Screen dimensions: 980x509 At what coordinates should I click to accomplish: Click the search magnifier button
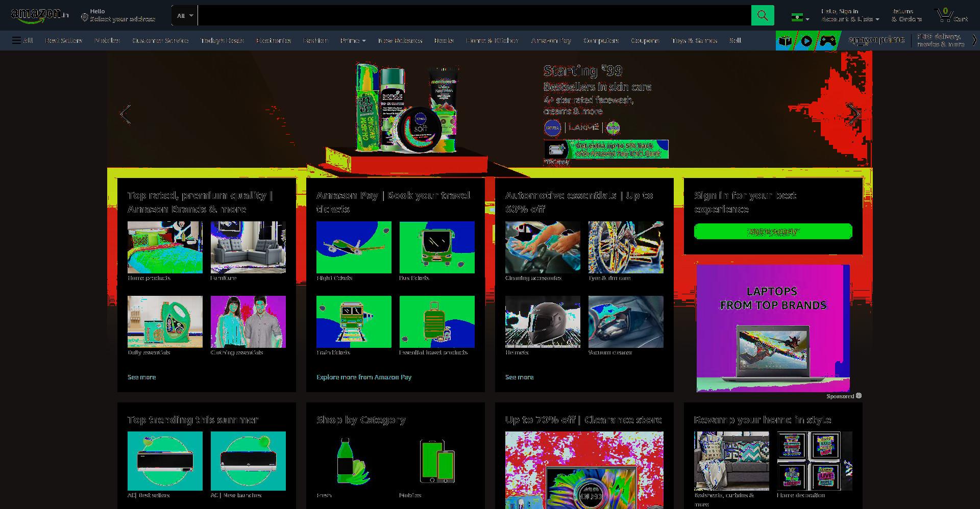point(763,15)
